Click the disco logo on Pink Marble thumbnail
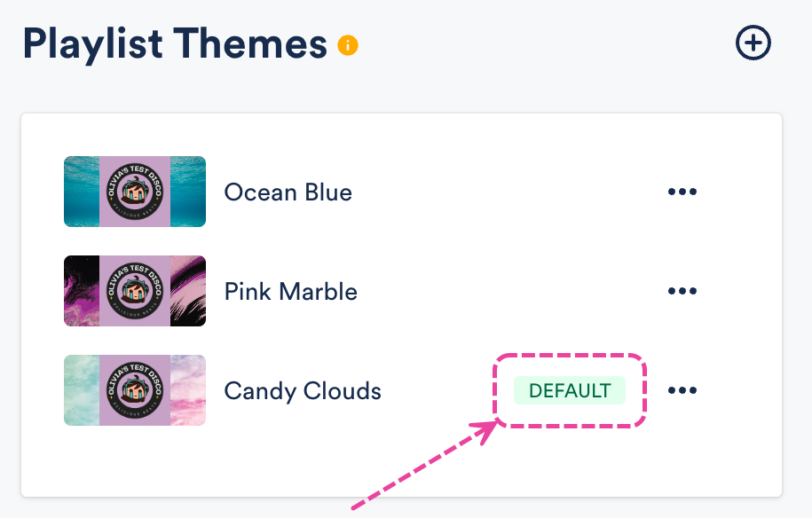This screenshot has width=812, height=518. (135, 291)
